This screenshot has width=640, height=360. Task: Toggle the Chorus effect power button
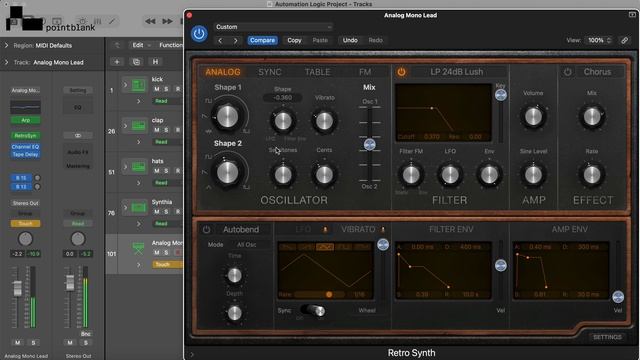[568, 72]
